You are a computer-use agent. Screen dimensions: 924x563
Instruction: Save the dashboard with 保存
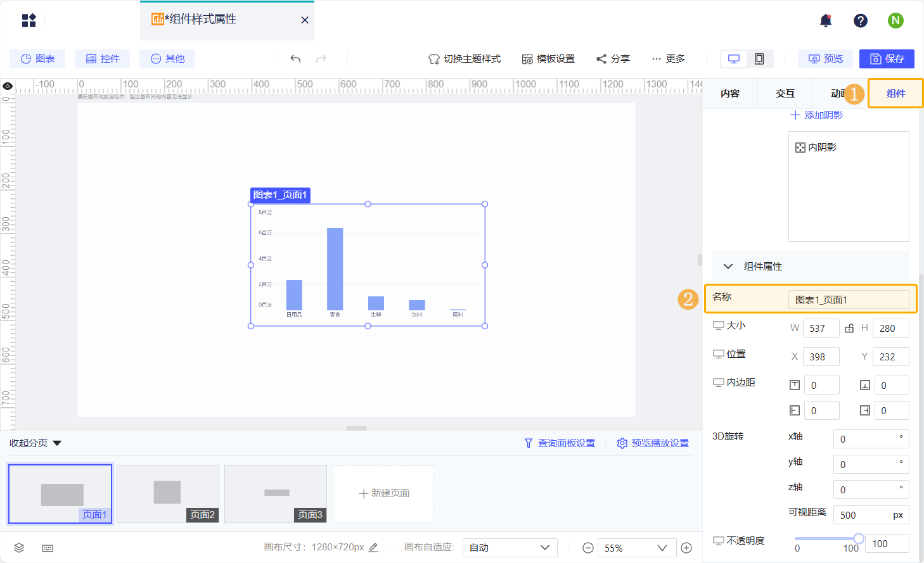point(887,59)
